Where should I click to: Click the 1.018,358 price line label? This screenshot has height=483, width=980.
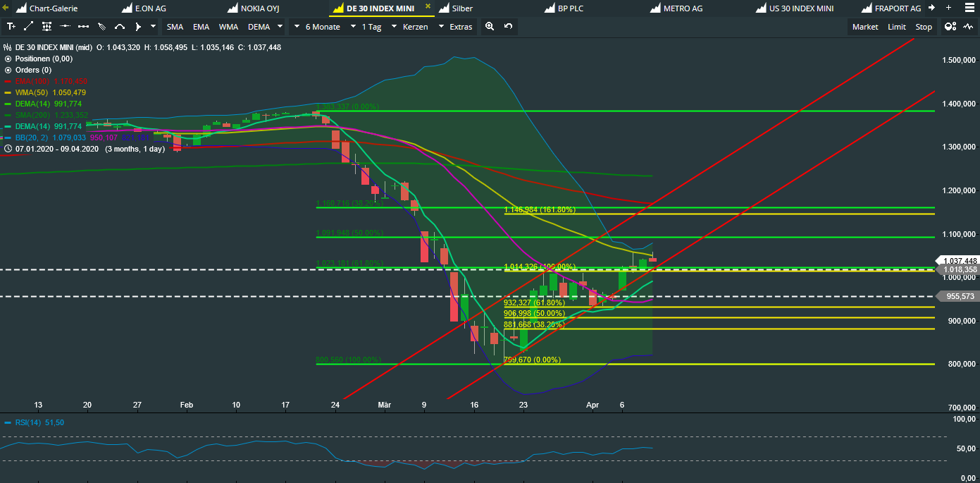coord(957,269)
